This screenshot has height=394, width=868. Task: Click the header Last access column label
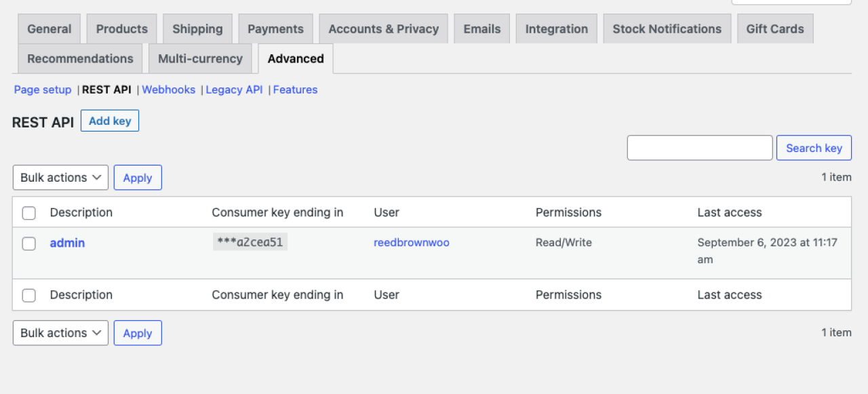tap(730, 212)
